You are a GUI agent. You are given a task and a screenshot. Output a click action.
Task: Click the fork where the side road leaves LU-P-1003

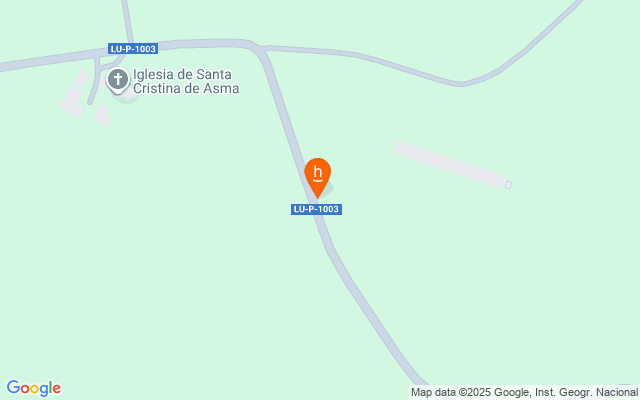[260, 50]
